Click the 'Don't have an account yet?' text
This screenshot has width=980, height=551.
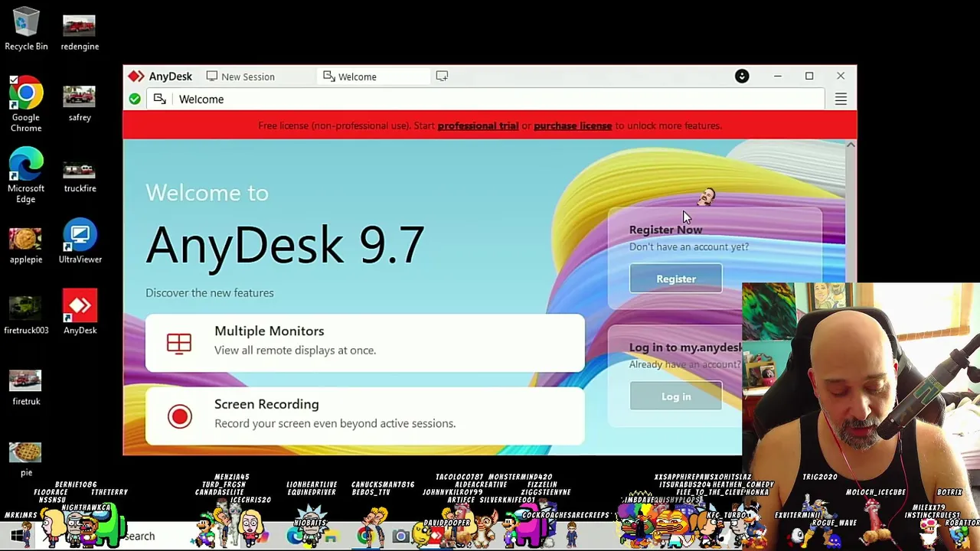pos(689,246)
